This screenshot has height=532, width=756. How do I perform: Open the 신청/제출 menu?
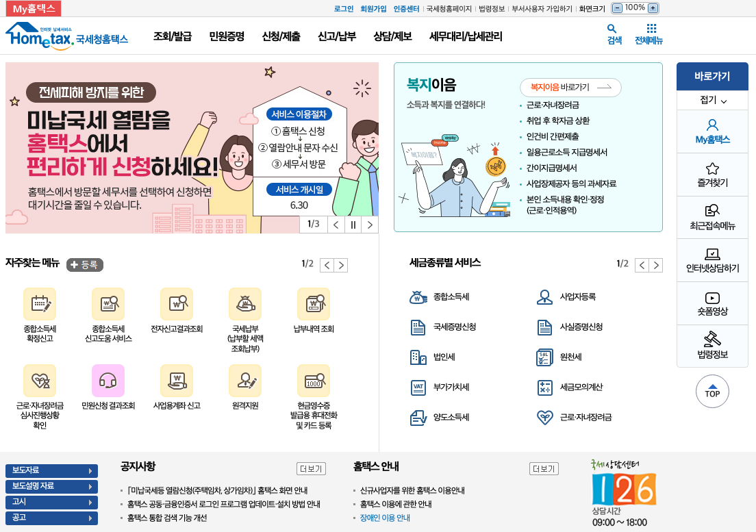[x=281, y=36]
